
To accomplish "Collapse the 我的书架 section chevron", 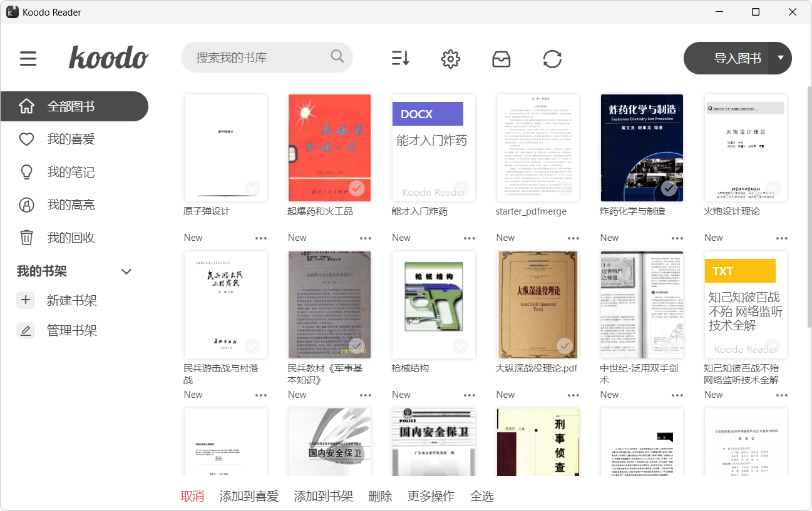I will [126, 271].
